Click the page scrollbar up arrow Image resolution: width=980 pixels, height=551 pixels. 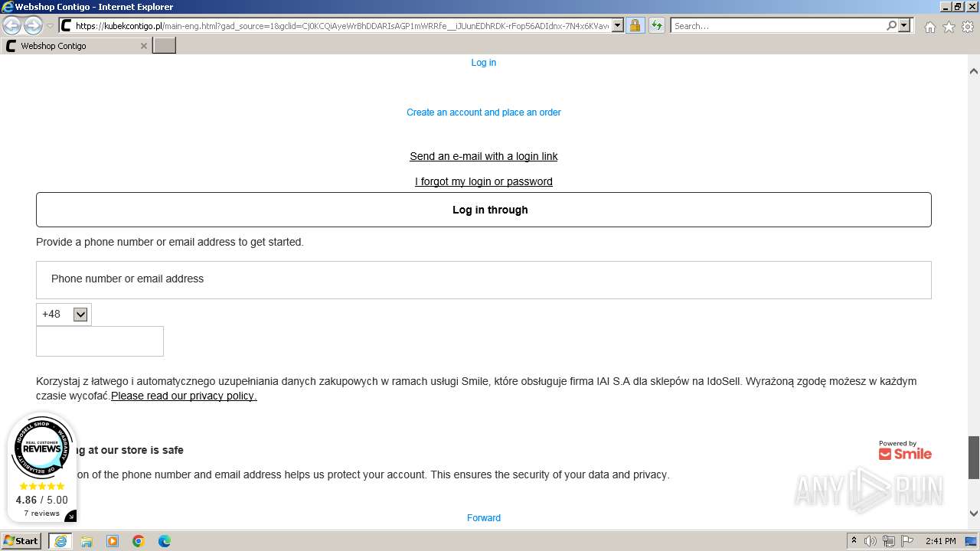click(974, 71)
